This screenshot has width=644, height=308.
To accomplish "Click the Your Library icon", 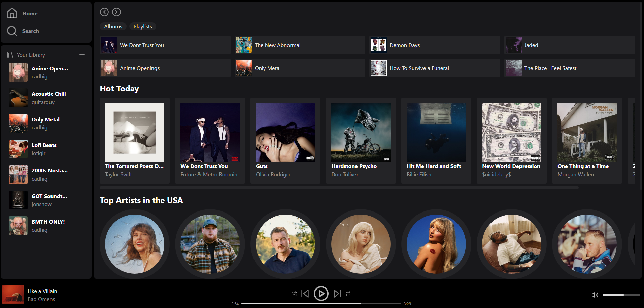I will click(10, 55).
